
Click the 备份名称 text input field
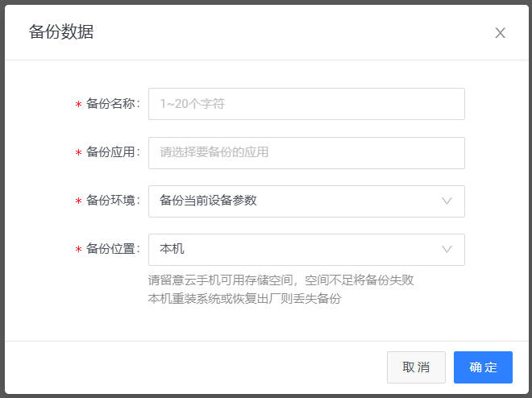[x=306, y=104]
